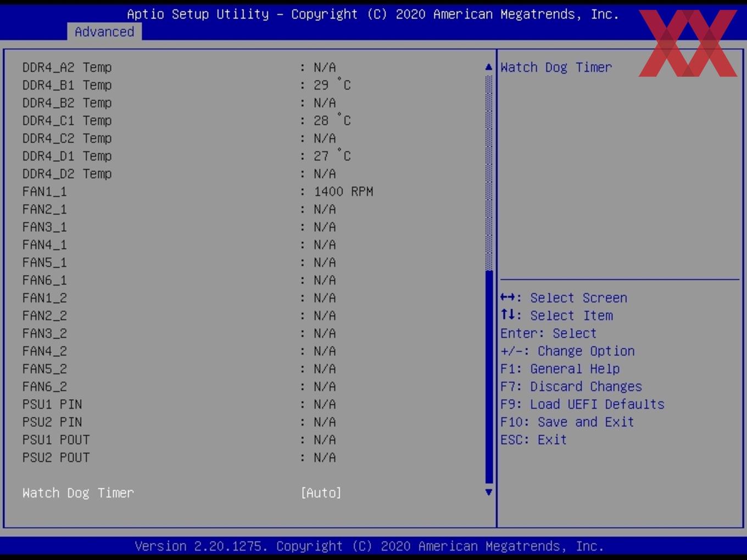
Task: Click the 28 °C temperature value
Action: coord(332,120)
